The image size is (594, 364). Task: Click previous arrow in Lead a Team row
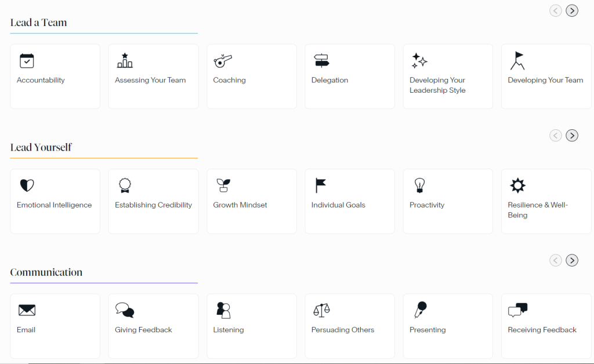pos(556,10)
